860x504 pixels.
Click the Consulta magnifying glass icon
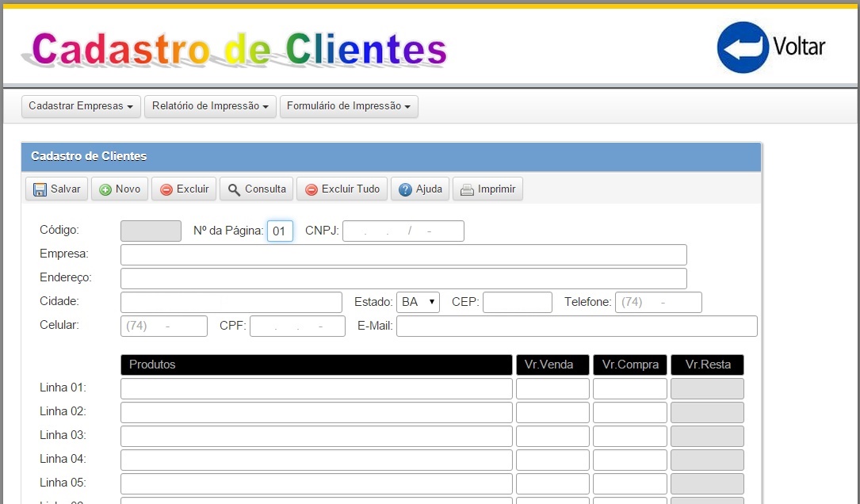tap(234, 189)
